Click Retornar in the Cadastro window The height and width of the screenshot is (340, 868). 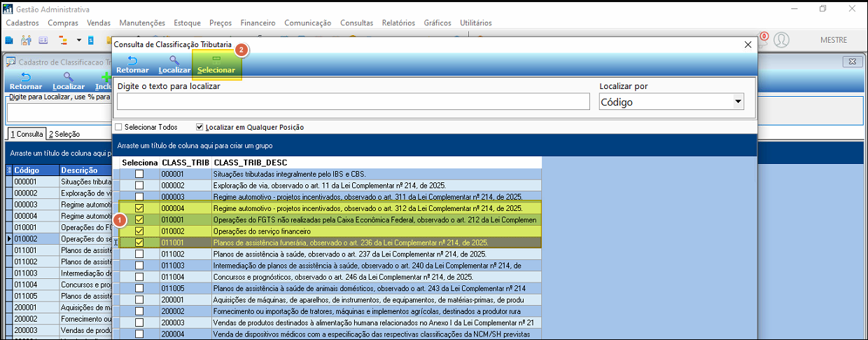[26, 81]
